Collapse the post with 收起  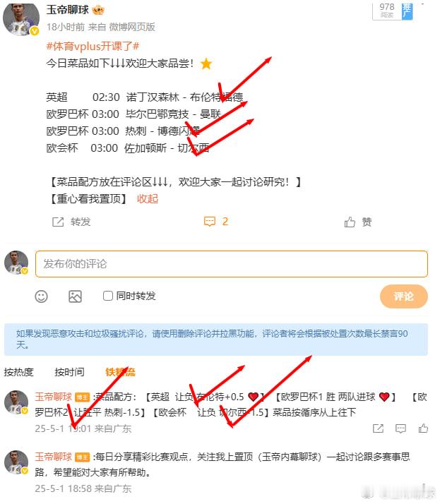148,198
